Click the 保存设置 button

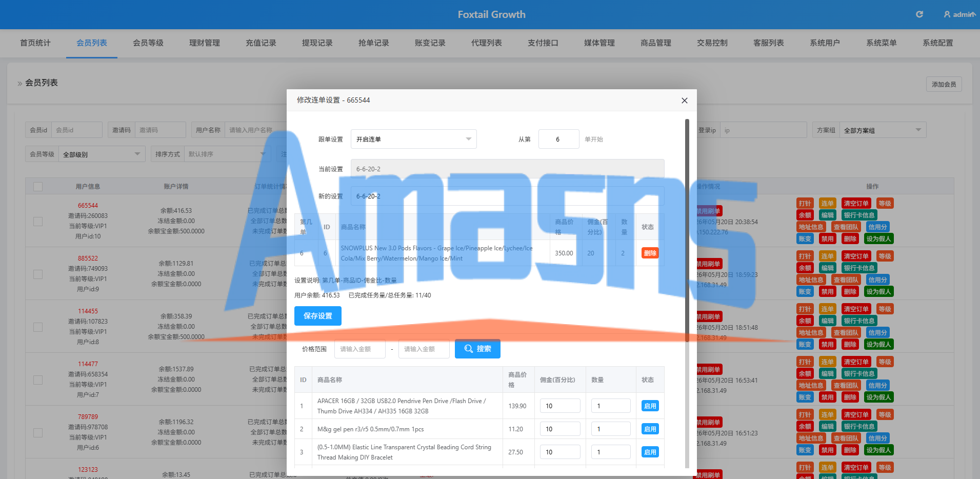coord(318,316)
